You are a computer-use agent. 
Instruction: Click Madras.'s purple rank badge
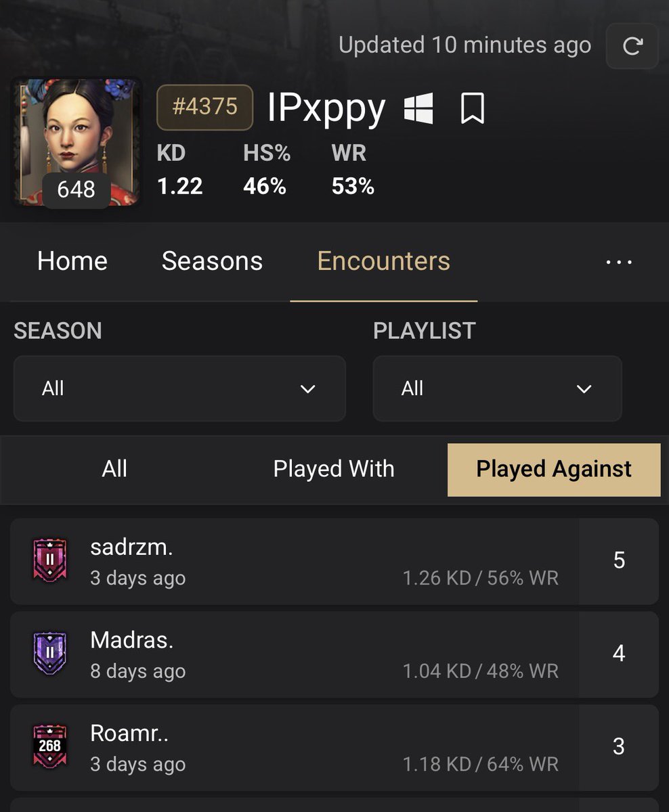pyautogui.click(x=49, y=654)
